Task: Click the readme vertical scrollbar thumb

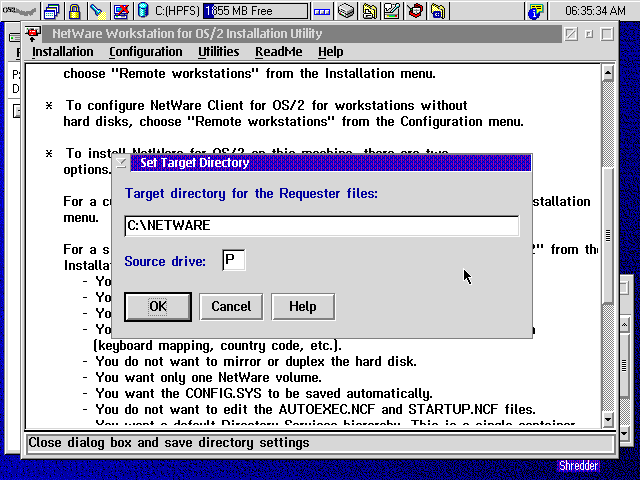Action: [x=608, y=235]
